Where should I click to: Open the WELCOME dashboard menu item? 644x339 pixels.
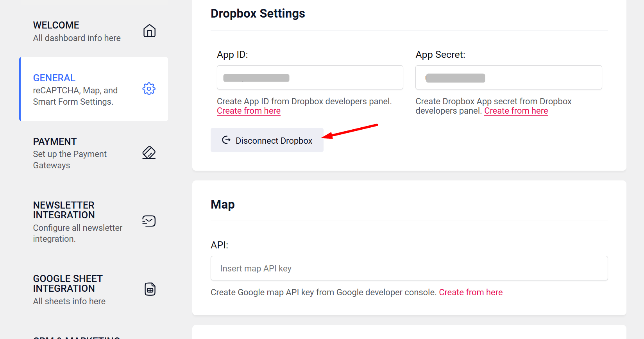pyautogui.click(x=94, y=32)
